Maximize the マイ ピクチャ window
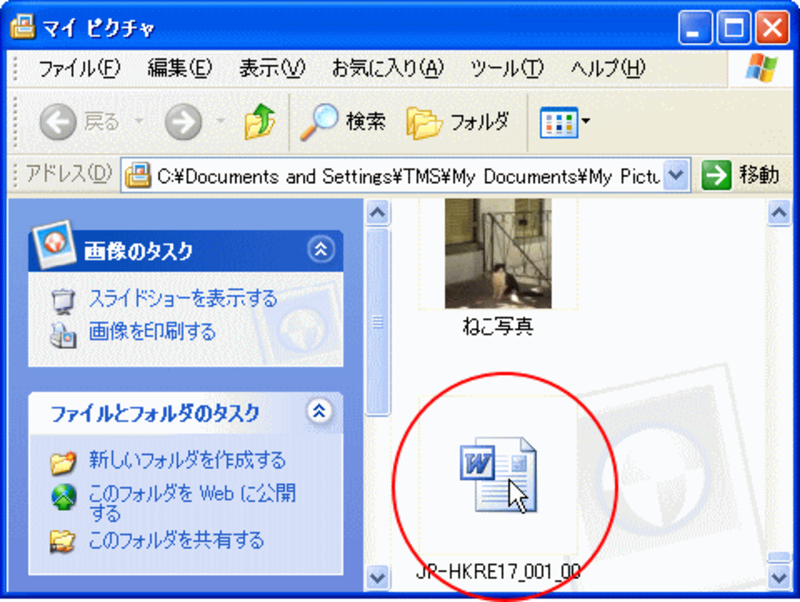Image resolution: width=800 pixels, height=602 pixels. [x=734, y=27]
